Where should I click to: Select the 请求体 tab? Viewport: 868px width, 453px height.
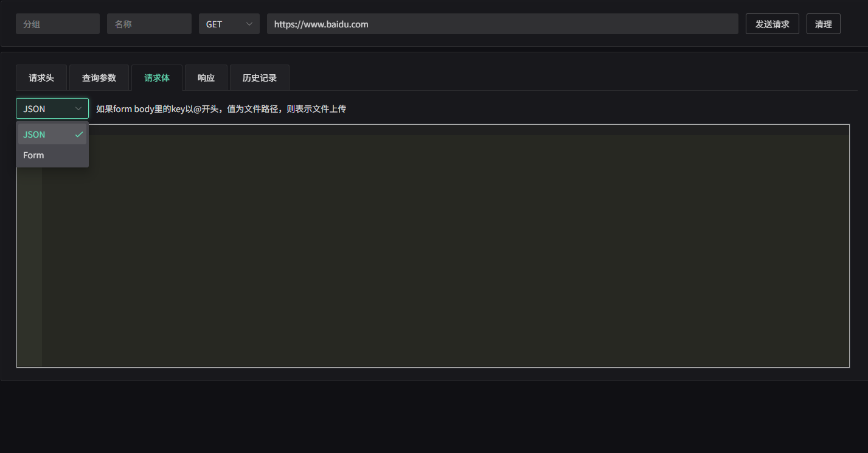(157, 78)
